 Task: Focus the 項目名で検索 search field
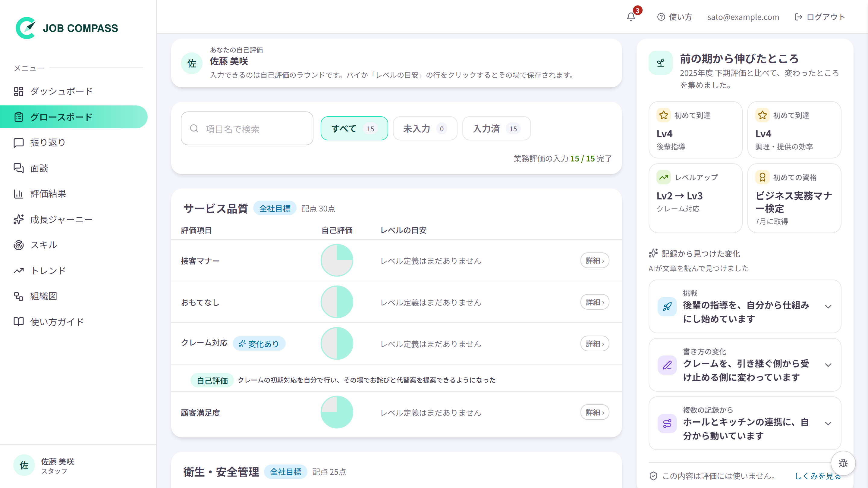247,128
